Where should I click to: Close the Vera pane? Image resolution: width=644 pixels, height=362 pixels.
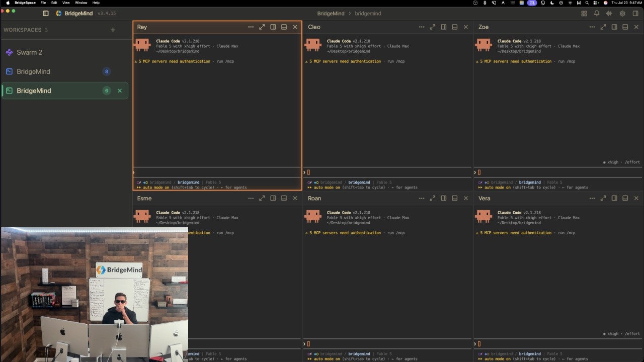tap(636, 198)
